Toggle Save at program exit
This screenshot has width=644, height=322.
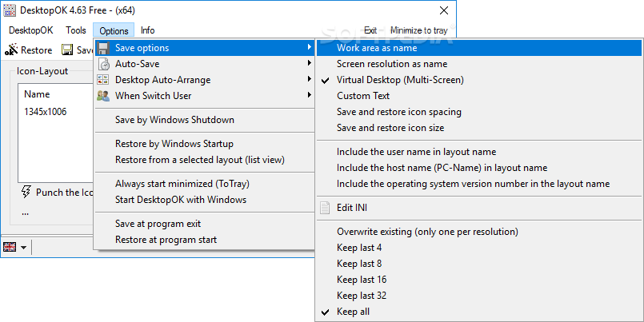[x=205, y=224]
